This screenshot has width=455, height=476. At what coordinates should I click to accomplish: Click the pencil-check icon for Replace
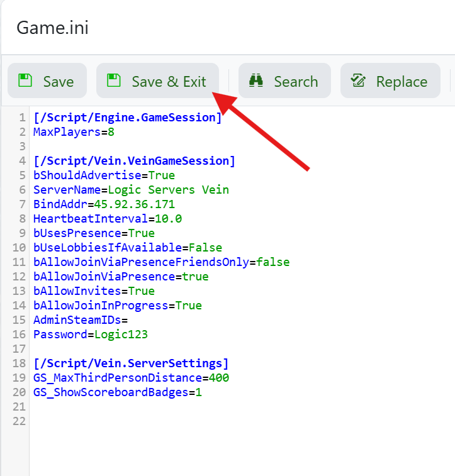tap(359, 81)
